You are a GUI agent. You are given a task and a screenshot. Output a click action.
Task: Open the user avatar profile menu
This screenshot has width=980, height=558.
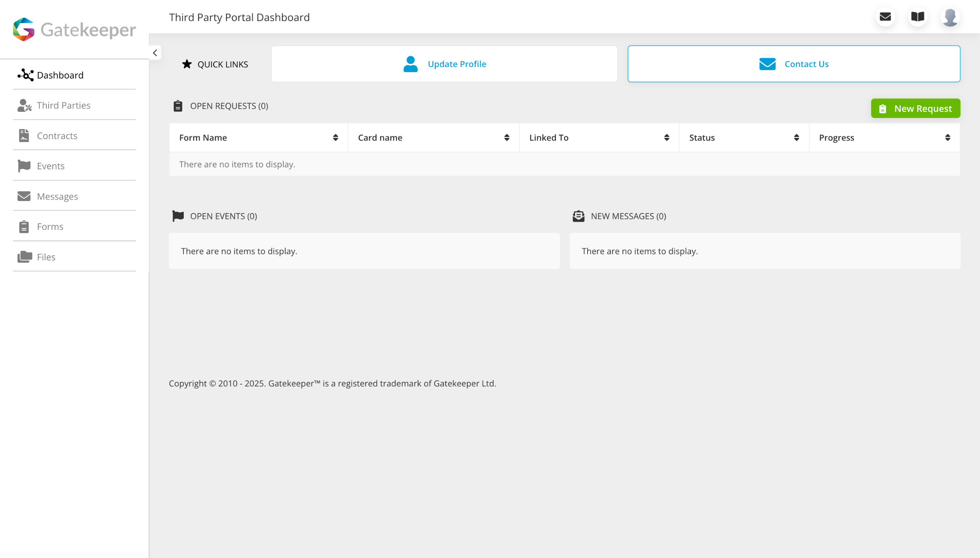coord(950,17)
